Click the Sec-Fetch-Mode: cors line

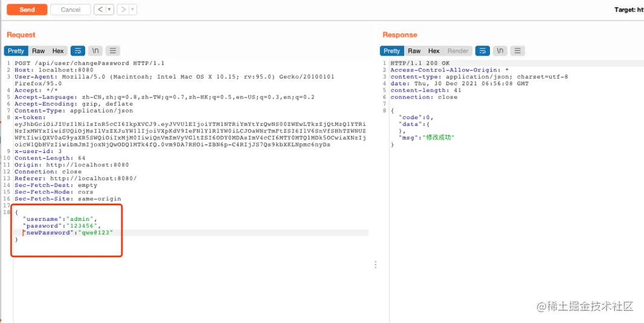[x=54, y=192]
